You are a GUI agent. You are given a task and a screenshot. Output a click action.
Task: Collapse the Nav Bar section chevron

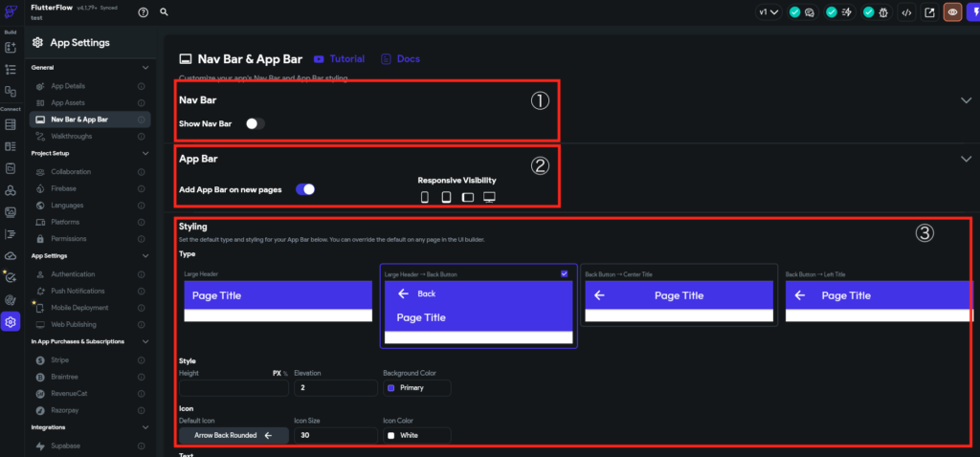click(966, 99)
